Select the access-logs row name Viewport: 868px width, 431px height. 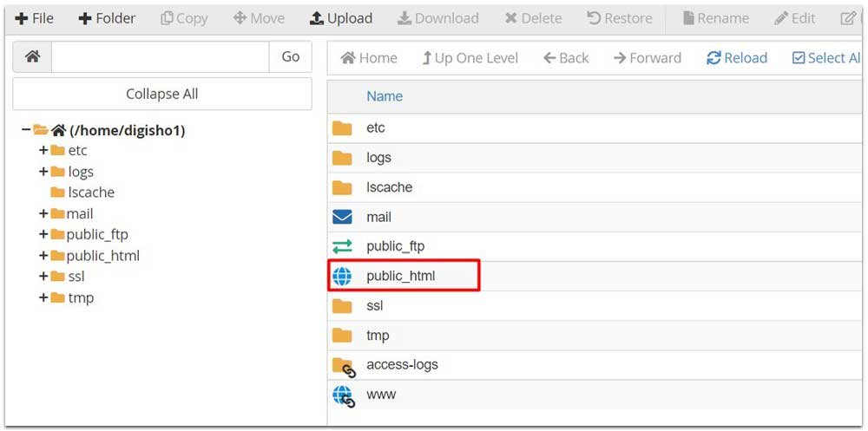402,364
